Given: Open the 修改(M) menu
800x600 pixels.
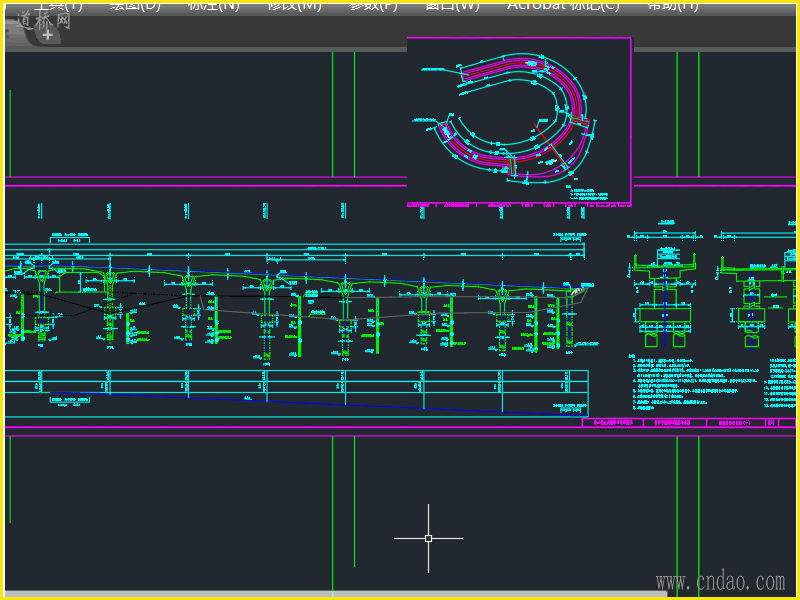Looking at the screenshot, I should (x=294, y=5).
